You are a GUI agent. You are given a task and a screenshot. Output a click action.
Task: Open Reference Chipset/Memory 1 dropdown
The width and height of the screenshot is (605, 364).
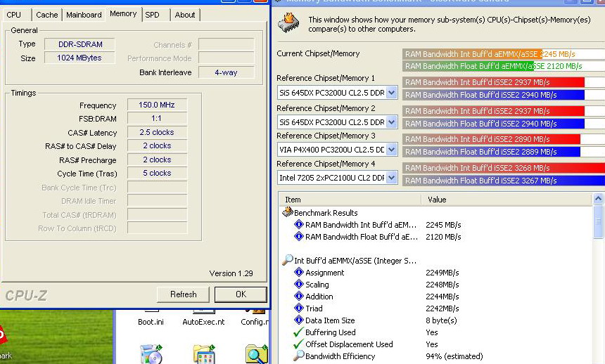pos(391,93)
